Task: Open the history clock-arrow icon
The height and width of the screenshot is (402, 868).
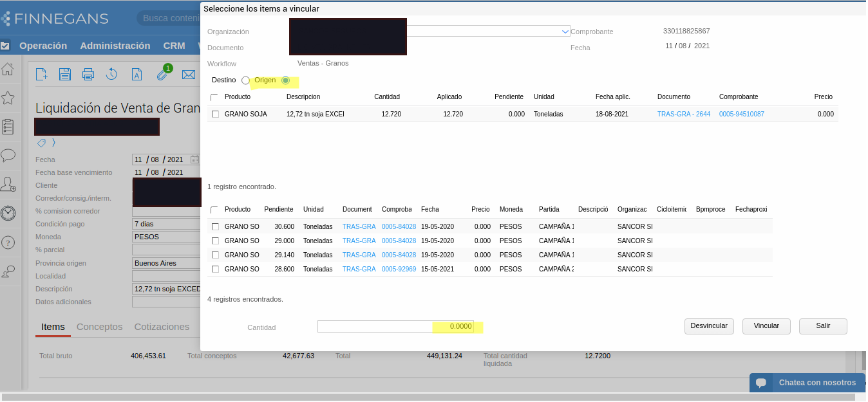Action: [x=111, y=75]
